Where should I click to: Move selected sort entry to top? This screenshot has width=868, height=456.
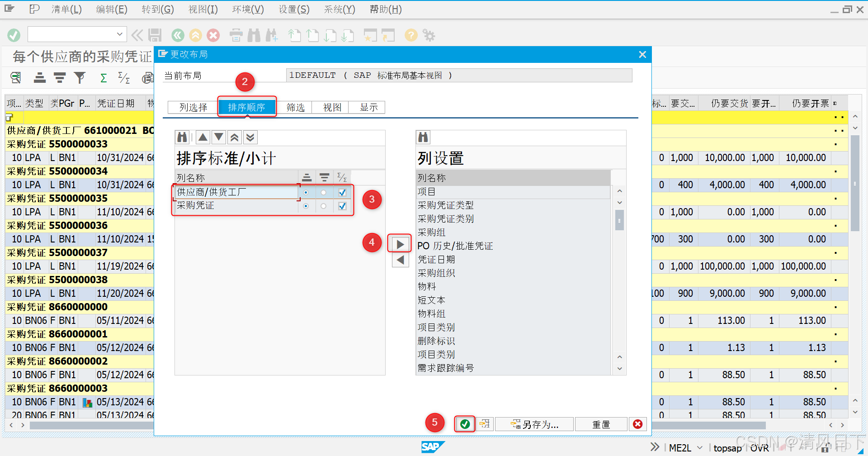pos(234,137)
